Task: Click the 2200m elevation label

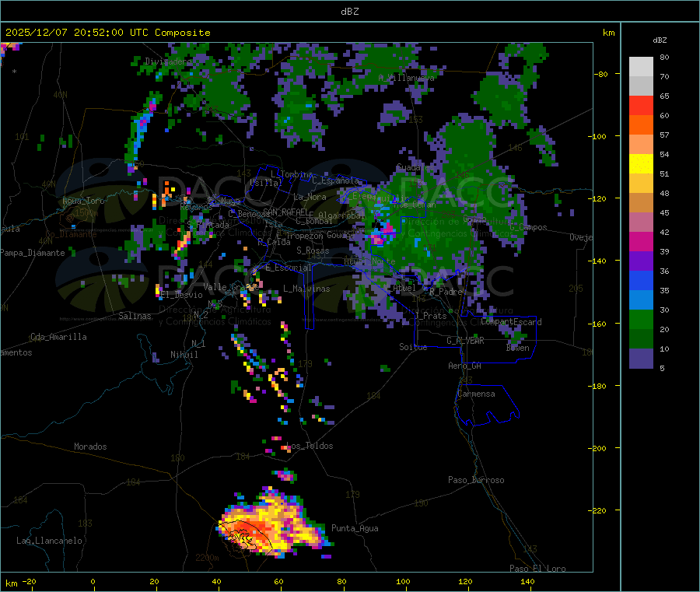Action: tap(207, 558)
